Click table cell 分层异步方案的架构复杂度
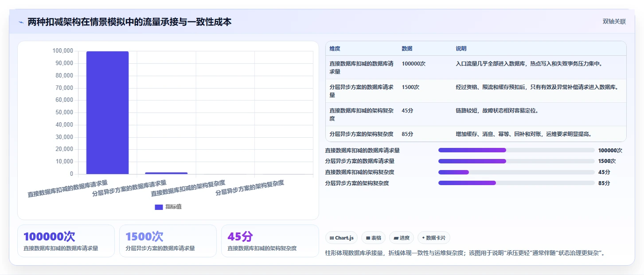Screen dimensions: 644x275 [x=361, y=134]
